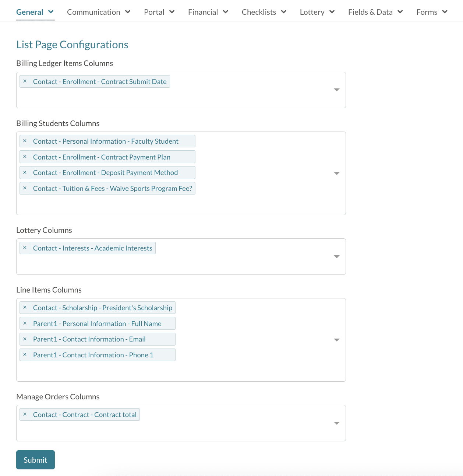Screen dimensions: 463x476
Task: Remove the Parent1 Phone 1 tag
Action: pyautogui.click(x=25, y=355)
